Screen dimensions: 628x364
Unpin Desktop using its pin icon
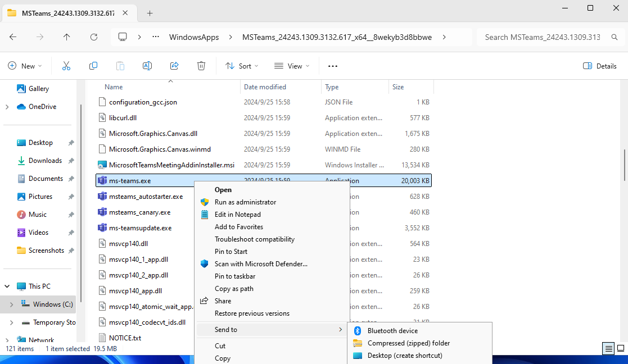point(71,143)
